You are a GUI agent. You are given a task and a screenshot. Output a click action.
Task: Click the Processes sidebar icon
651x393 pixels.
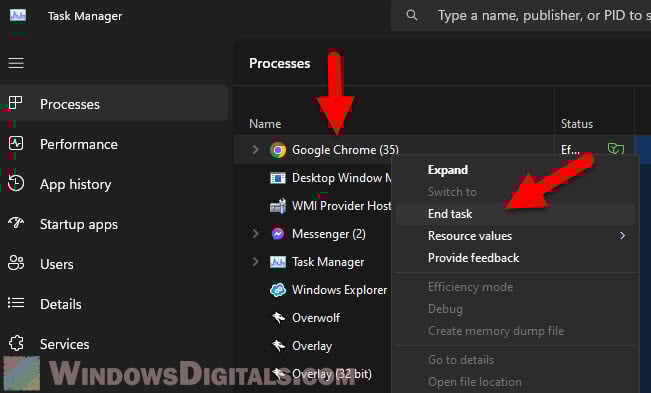pyautogui.click(x=15, y=103)
